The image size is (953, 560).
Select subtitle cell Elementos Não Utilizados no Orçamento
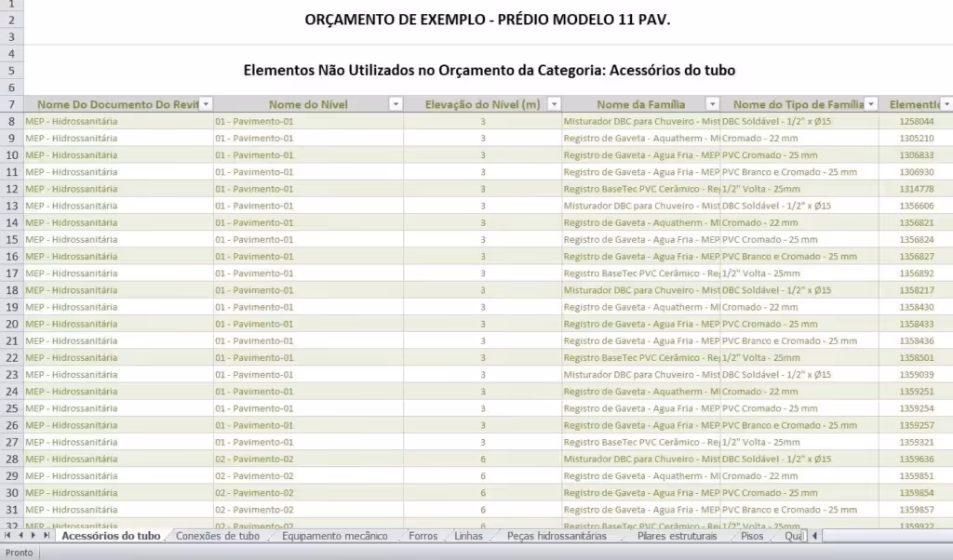(490, 70)
